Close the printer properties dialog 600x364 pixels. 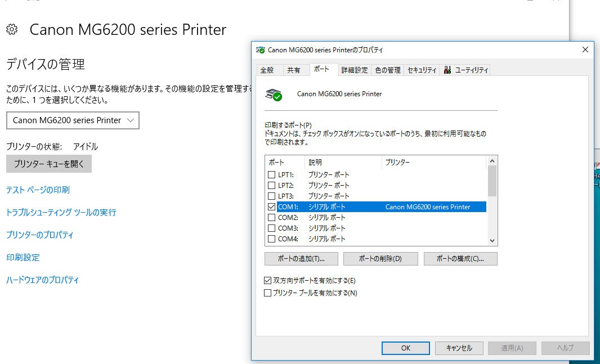click(x=585, y=50)
